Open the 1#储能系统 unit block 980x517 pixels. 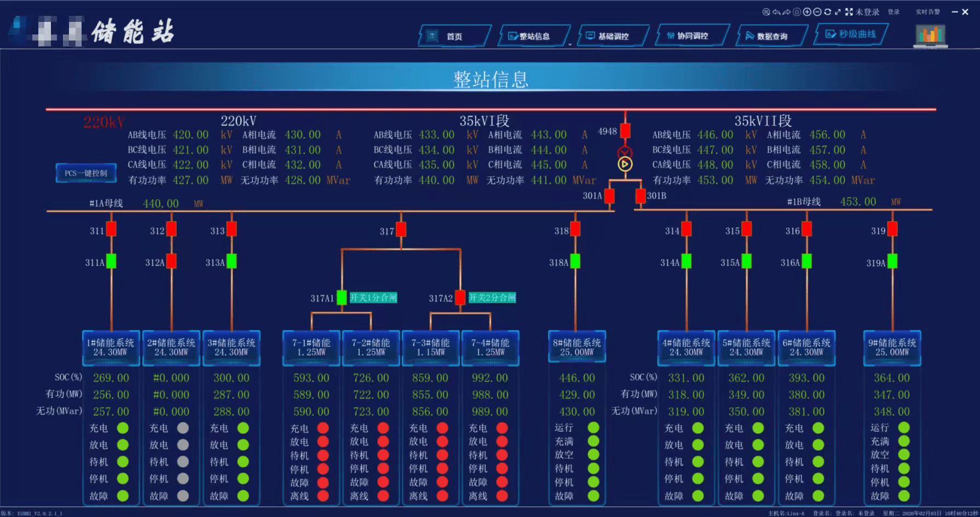[x=111, y=347]
